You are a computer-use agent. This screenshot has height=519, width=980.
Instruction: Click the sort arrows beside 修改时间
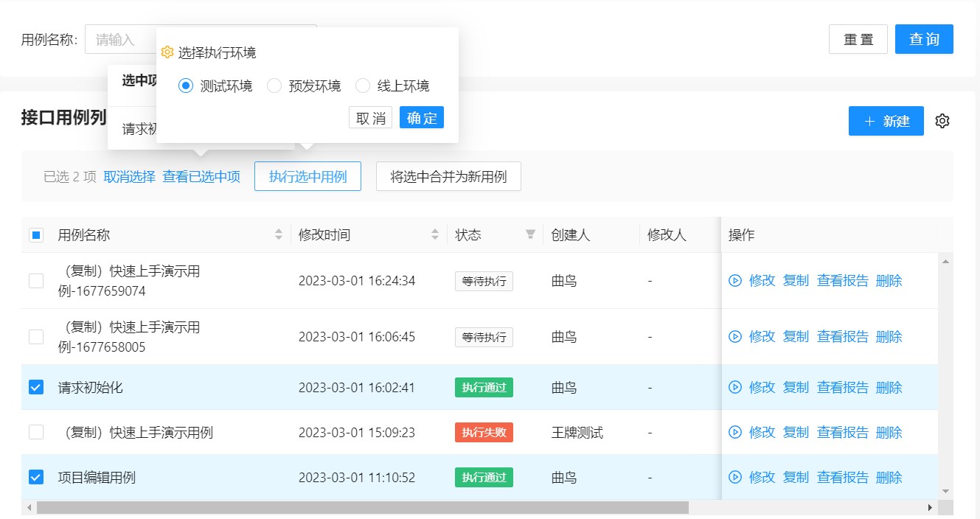[x=434, y=234]
